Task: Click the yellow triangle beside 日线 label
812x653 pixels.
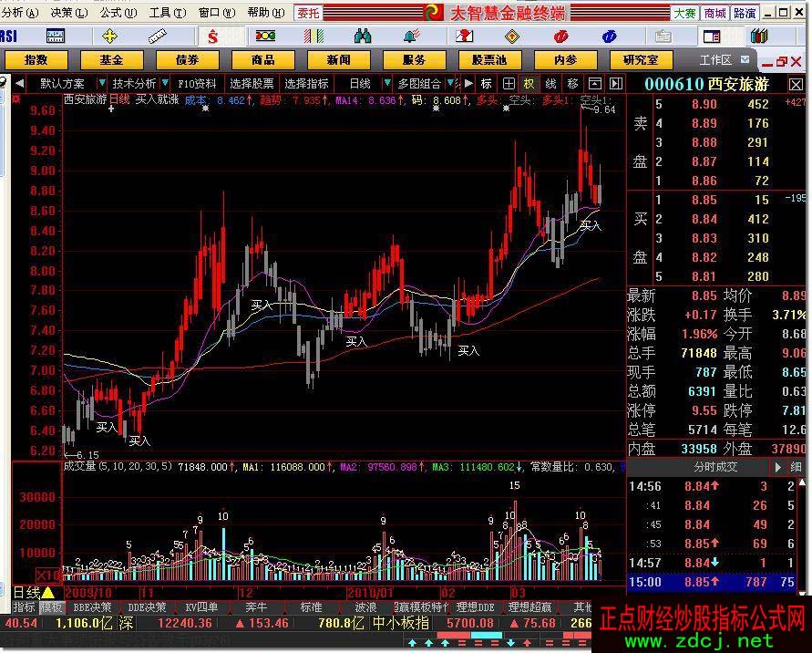Action: click(x=47, y=593)
